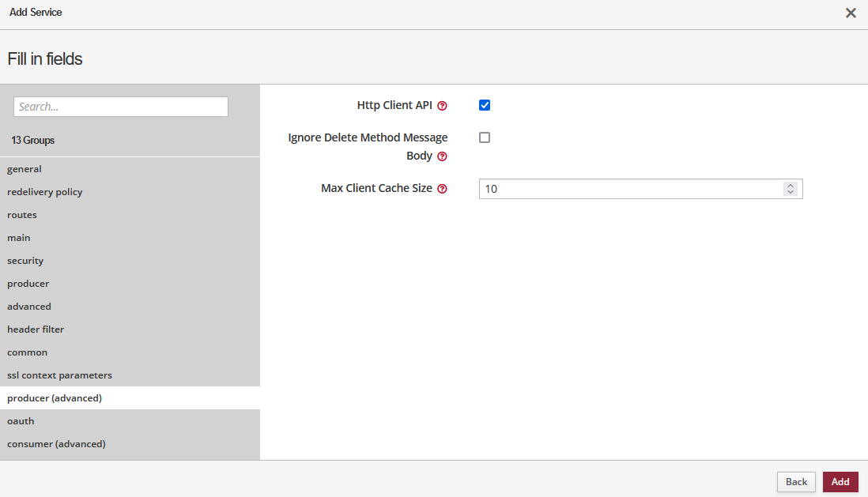Increment Max Client Cache Size with up arrow
This screenshot has height=497, width=868.
pyautogui.click(x=790, y=186)
